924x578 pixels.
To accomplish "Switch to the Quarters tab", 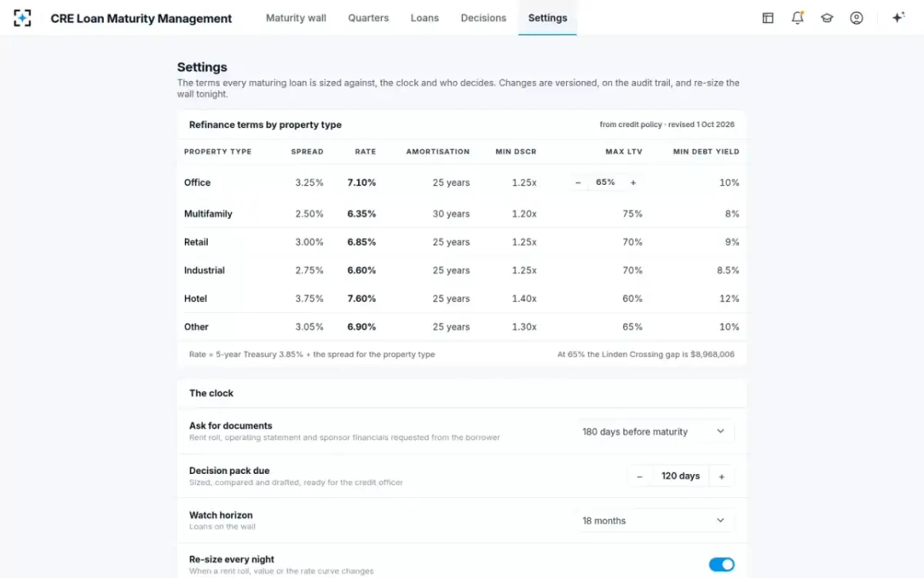I will click(x=368, y=18).
